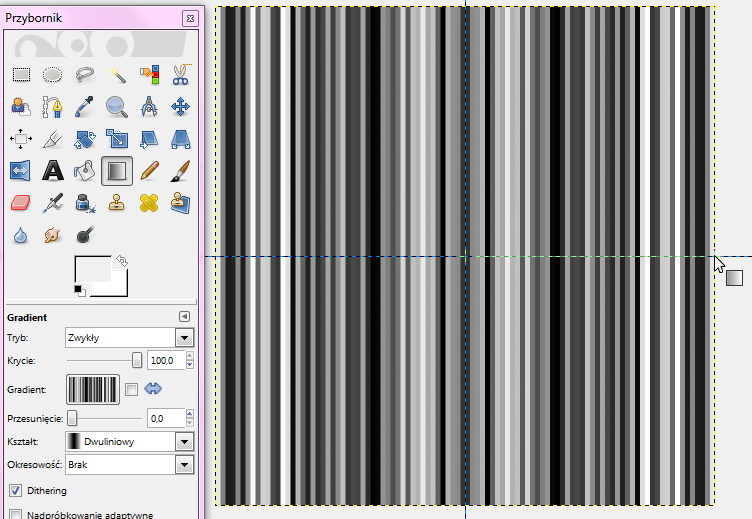Select the Text tool
The width and height of the screenshot is (752, 519).
click(52, 171)
